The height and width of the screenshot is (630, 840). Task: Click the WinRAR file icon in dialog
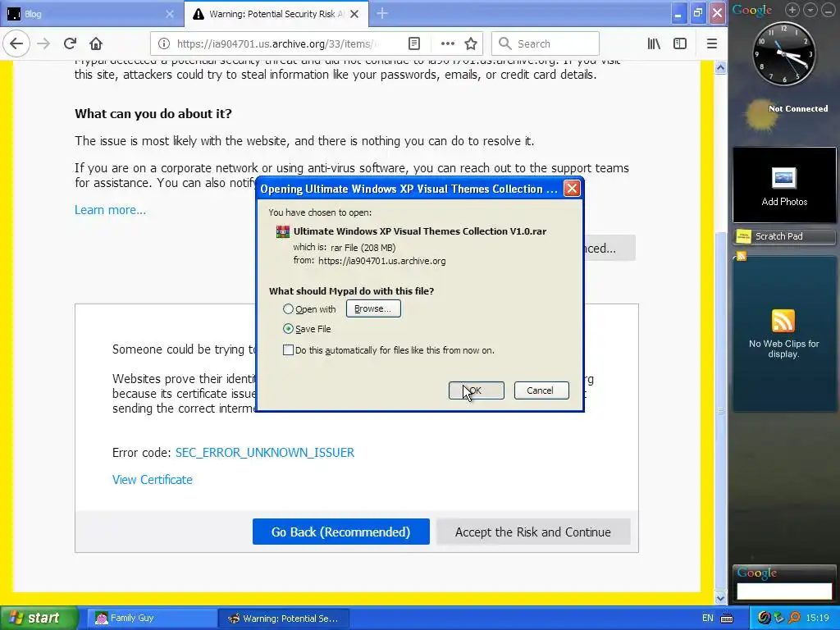click(x=283, y=231)
